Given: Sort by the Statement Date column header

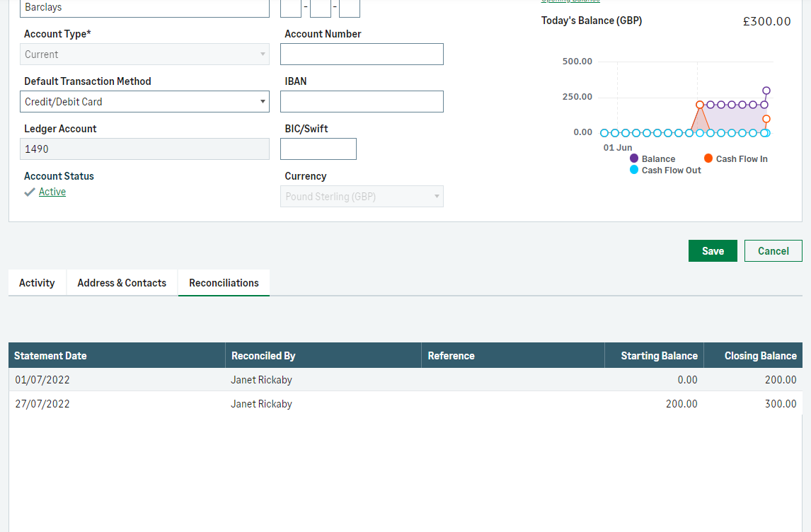Looking at the screenshot, I should click(x=50, y=356).
